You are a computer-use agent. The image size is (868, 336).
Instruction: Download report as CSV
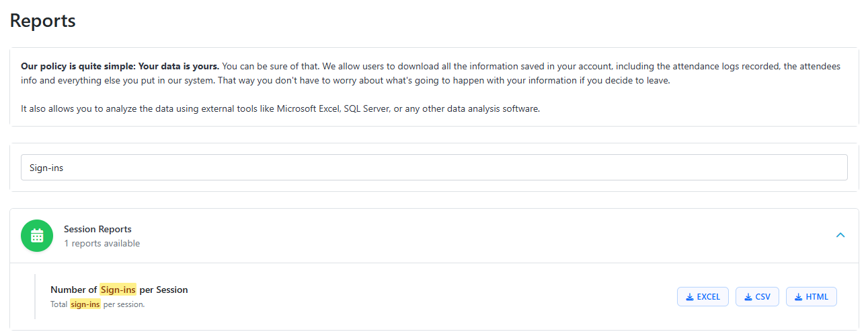757,297
